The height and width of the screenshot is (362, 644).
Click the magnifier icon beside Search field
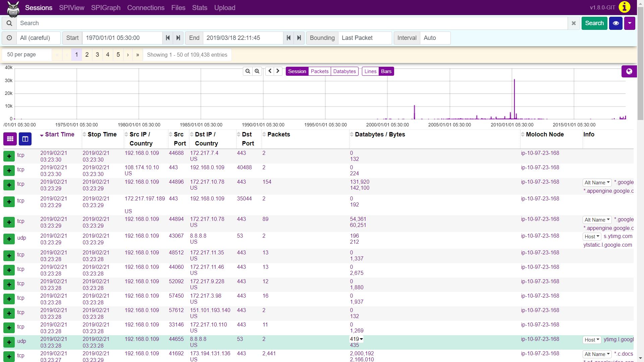point(9,23)
